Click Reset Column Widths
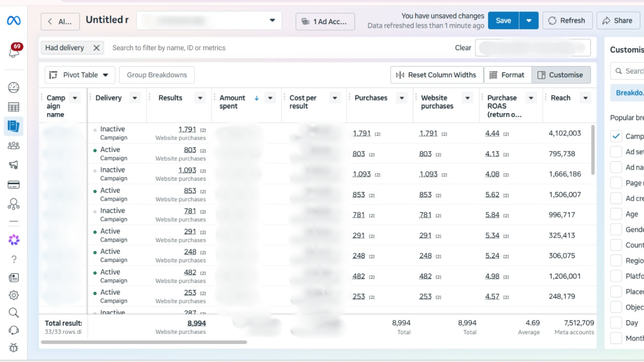The width and height of the screenshot is (644, 362). (x=437, y=75)
